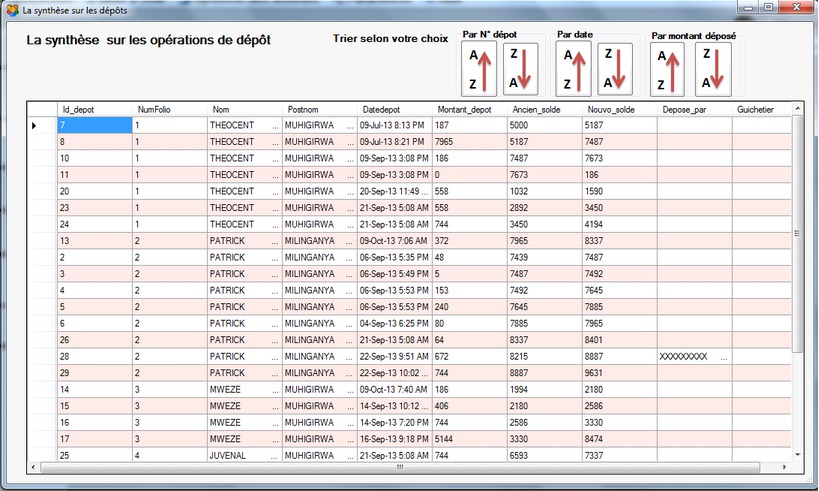The width and height of the screenshot is (819, 491).
Task: Select the cell containing XXXXXXXXX in Depose_par
Action: 693,356
